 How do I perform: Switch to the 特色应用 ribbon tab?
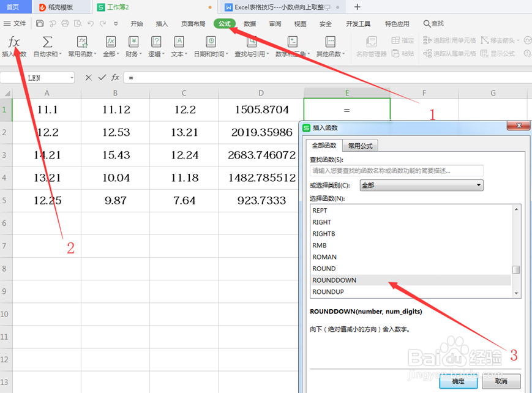397,23
